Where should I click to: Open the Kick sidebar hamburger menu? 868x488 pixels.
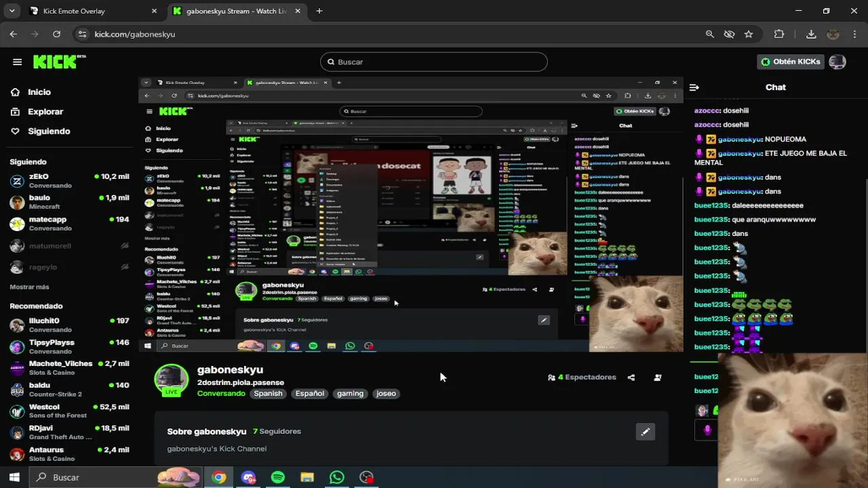pyautogui.click(x=17, y=62)
